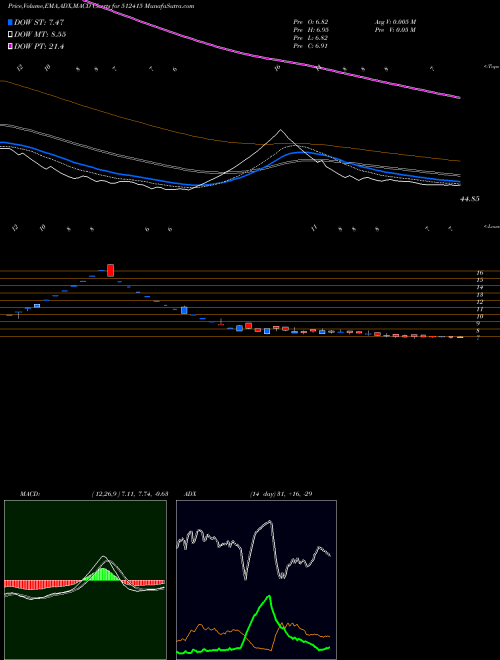
Task: Click the magenta DOW PT legend swatch
Action: coord(11,46)
